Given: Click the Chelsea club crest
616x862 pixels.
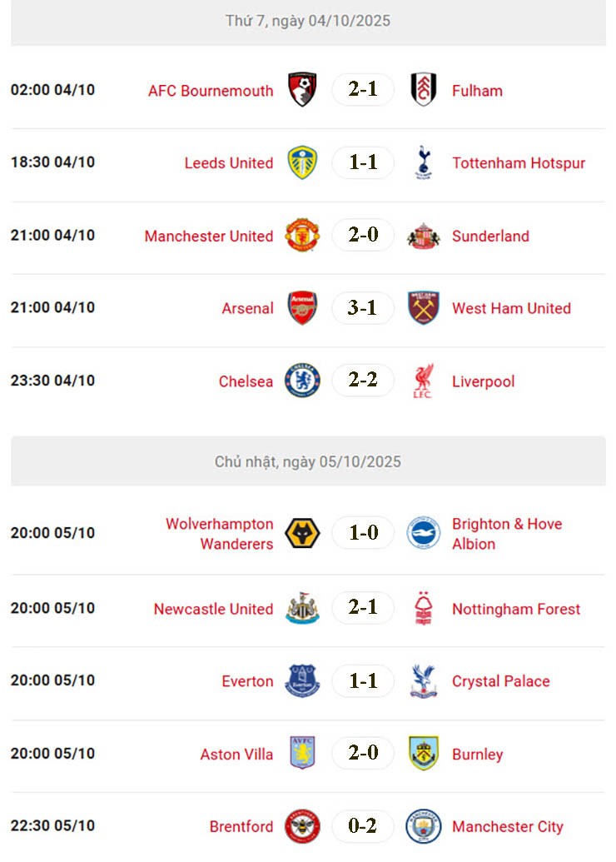Looking at the screenshot, I should tap(301, 381).
